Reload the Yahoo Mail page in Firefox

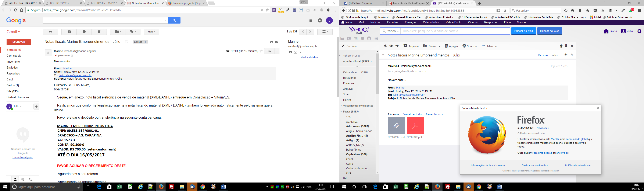[x=505, y=11]
